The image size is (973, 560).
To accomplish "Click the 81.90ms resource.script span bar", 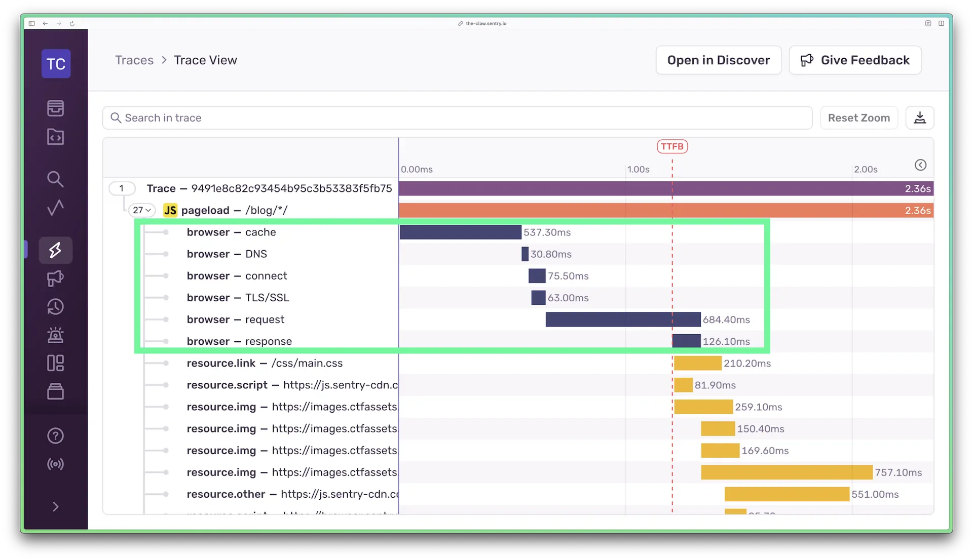I will coord(684,385).
